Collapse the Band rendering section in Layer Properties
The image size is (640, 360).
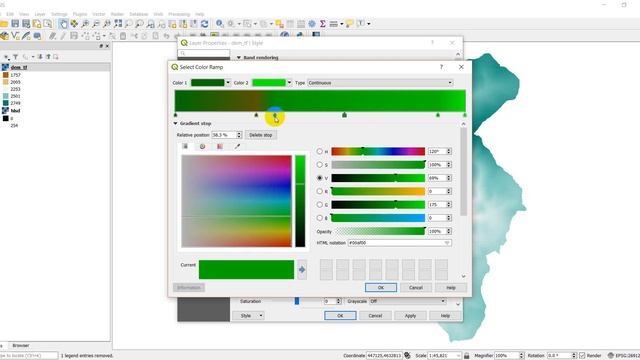pos(239,58)
